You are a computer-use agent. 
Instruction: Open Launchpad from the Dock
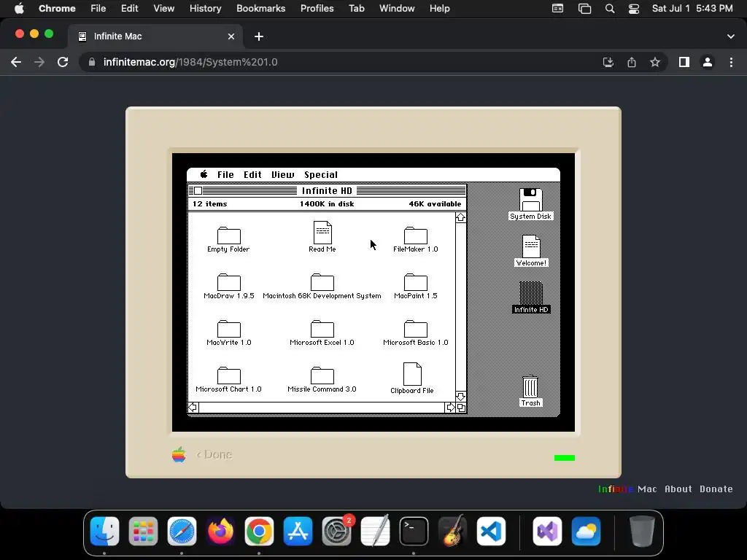click(143, 531)
